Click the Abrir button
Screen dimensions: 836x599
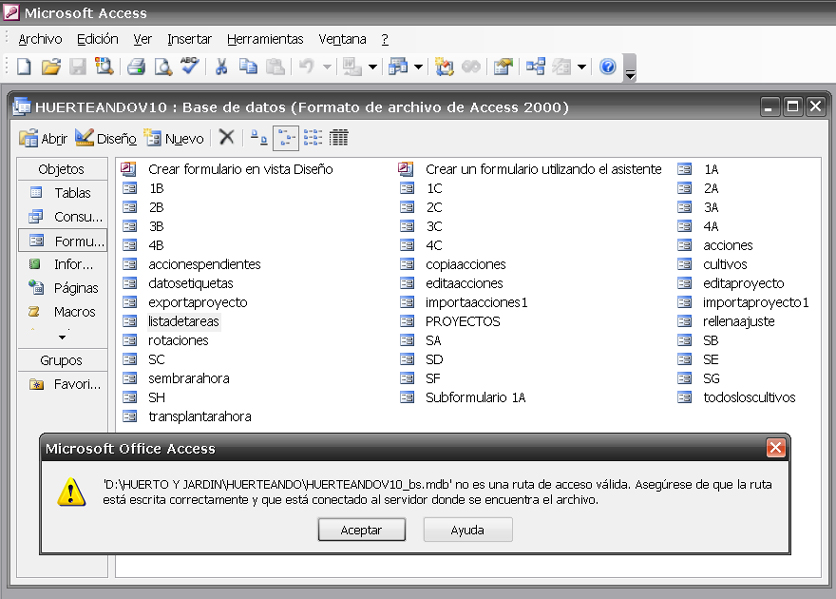click(44, 138)
